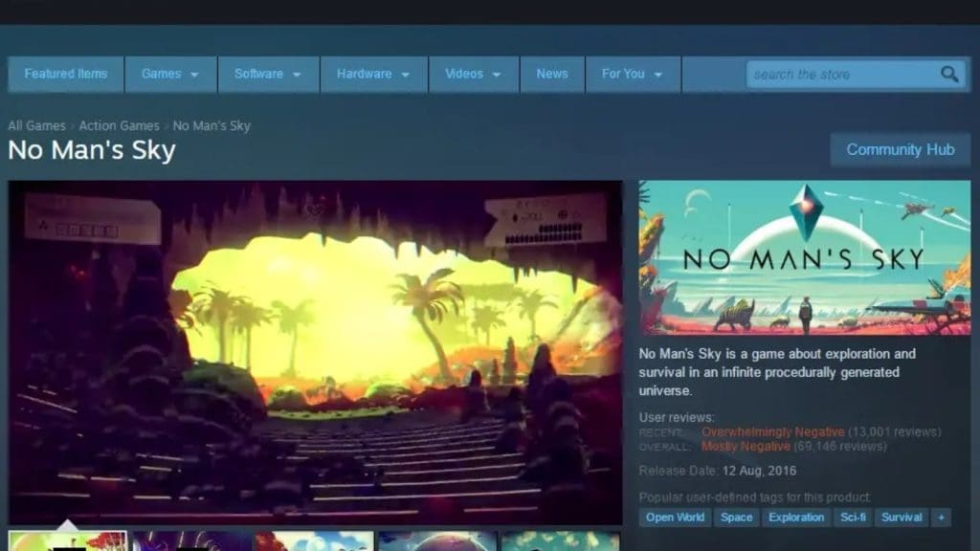Expand the Videos dropdown menu

[x=474, y=75]
